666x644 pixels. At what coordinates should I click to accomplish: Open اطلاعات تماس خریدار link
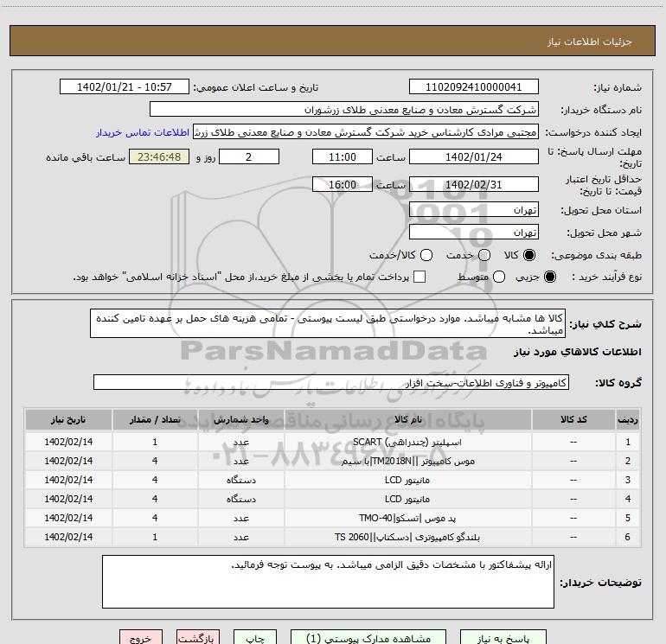[143, 132]
